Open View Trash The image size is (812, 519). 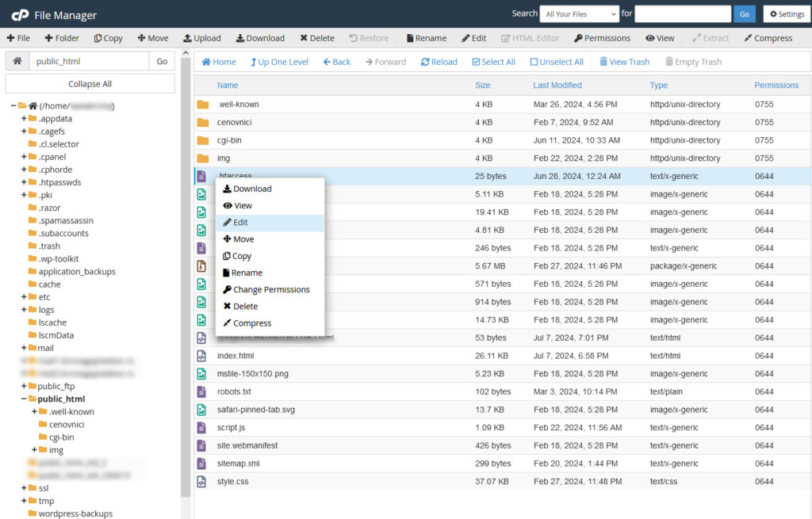click(624, 62)
